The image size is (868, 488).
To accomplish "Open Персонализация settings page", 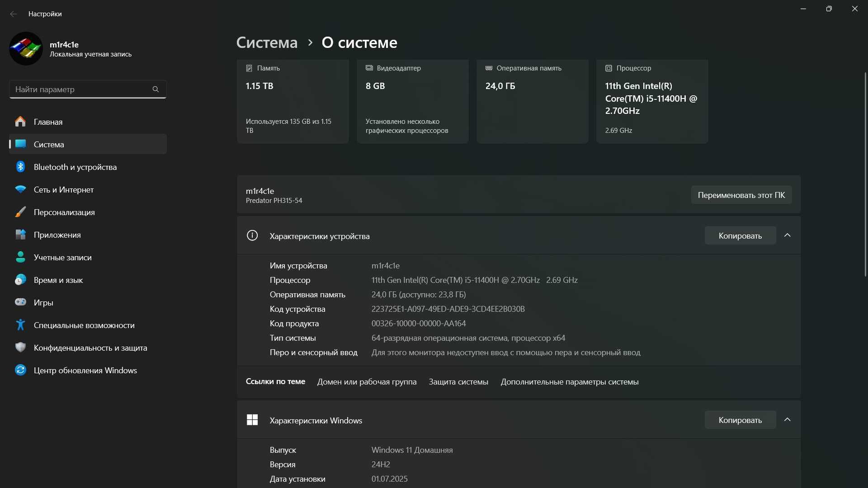I will tap(88, 212).
